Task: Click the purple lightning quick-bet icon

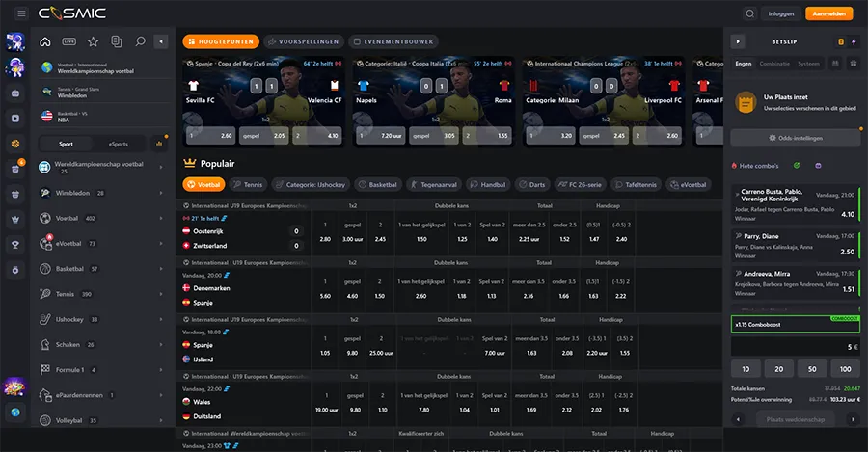Action: coord(854,41)
